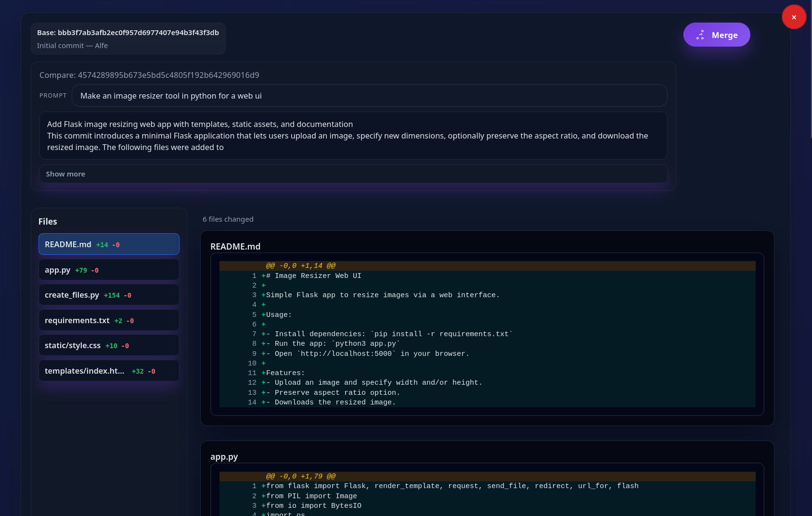Choose requirements.txt in the file list

coord(109,320)
